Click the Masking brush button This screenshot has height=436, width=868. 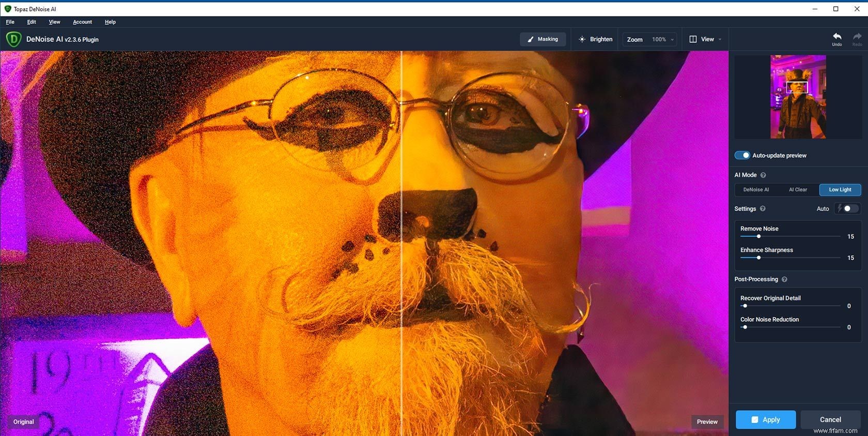tap(542, 39)
